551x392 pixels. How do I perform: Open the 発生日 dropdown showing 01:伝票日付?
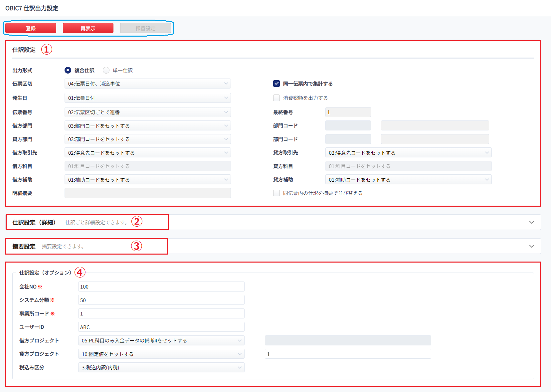pyautogui.click(x=147, y=98)
